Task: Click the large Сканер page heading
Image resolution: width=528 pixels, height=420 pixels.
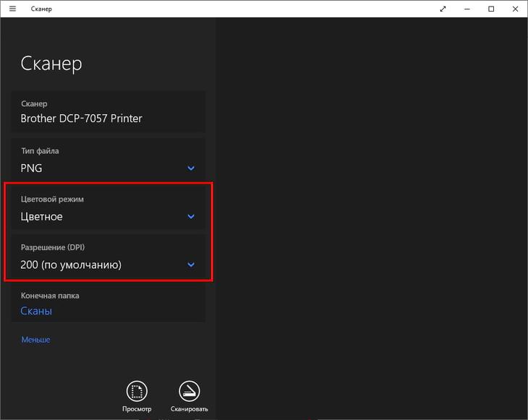Action: pyautogui.click(x=51, y=63)
